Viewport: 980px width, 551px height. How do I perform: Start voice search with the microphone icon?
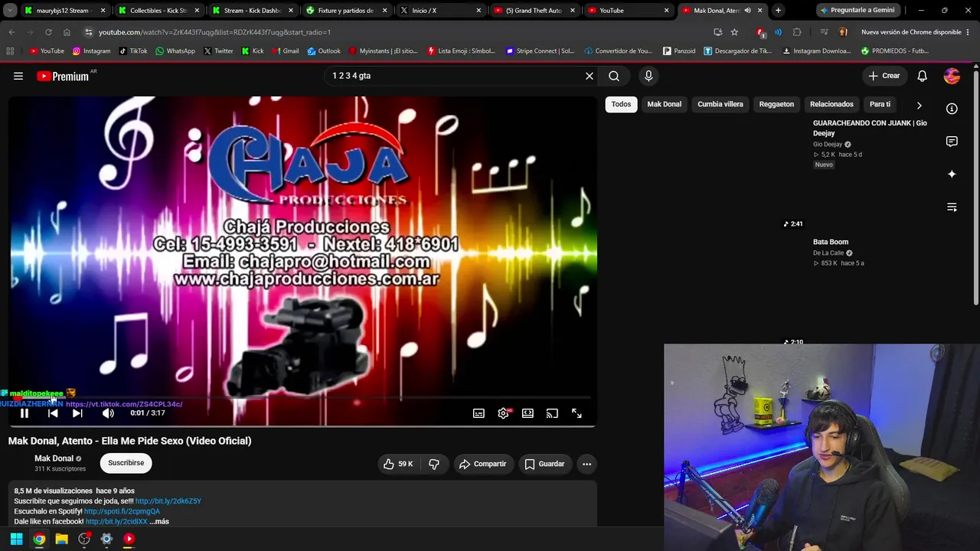point(648,76)
